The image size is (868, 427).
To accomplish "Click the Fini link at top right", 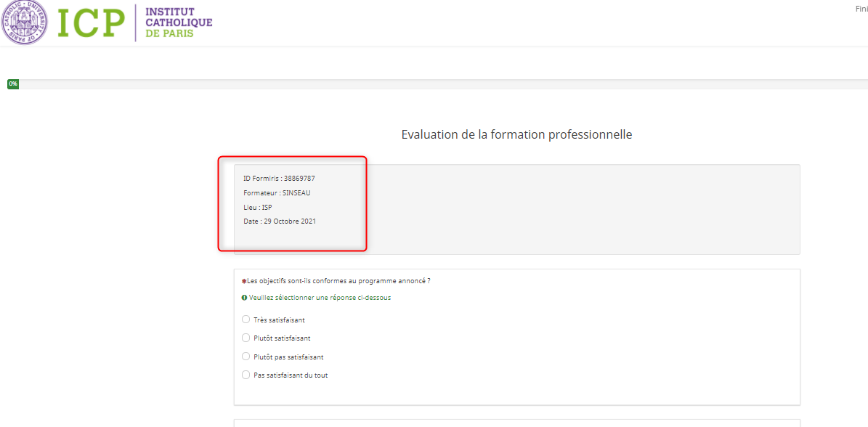I will (x=861, y=9).
